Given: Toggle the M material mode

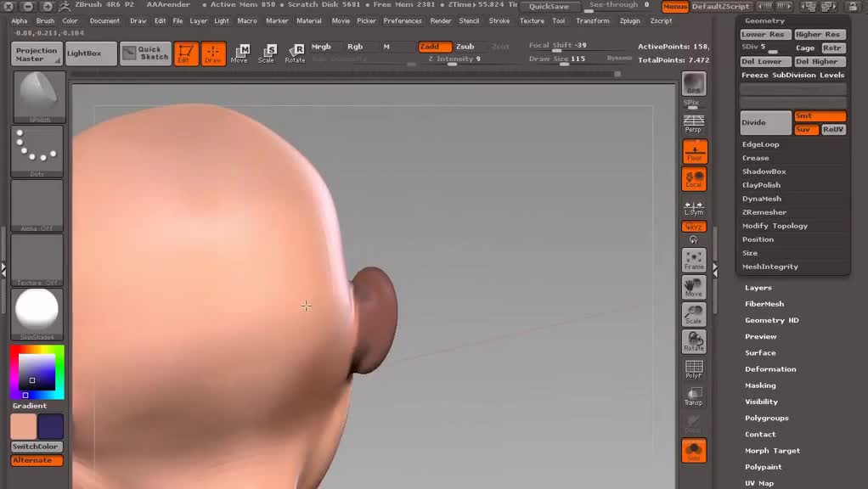Looking at the screenshot, I should [x=386, y=47].
